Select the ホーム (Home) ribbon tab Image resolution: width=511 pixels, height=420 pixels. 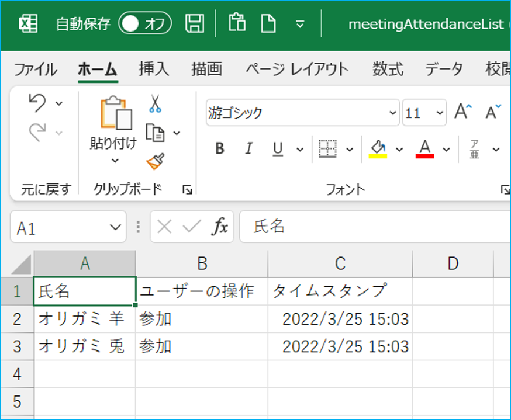[98, 69]
